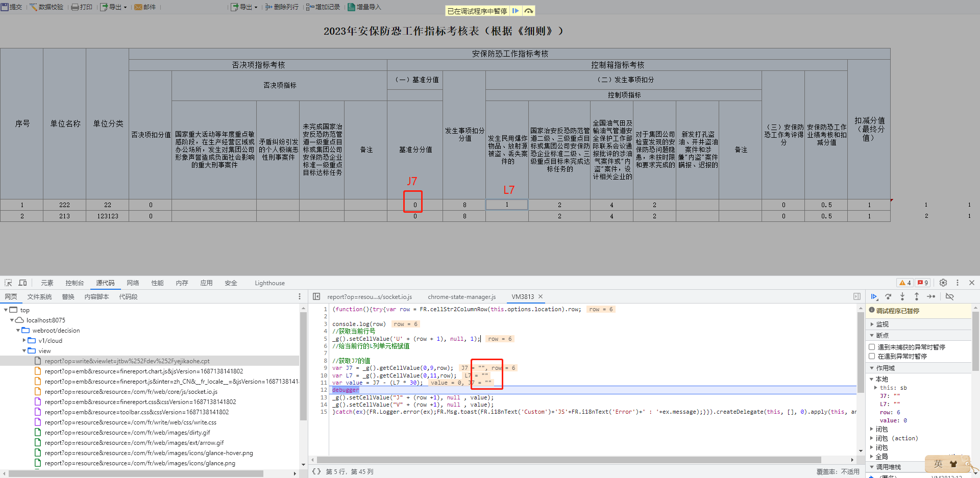Collapse the view folder
The image size is (980, 478).
pyautogui.click(x=24, y=350)
